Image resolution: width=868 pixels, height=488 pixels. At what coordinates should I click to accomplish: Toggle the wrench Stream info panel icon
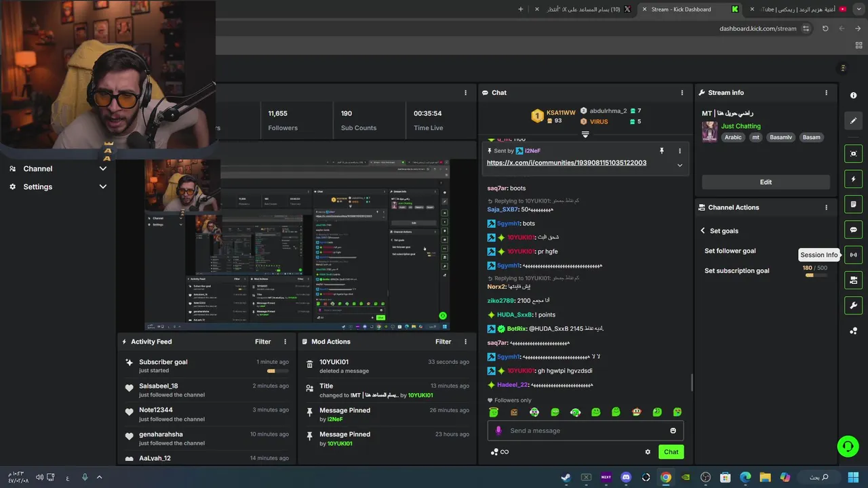click(x=853, y=305)
